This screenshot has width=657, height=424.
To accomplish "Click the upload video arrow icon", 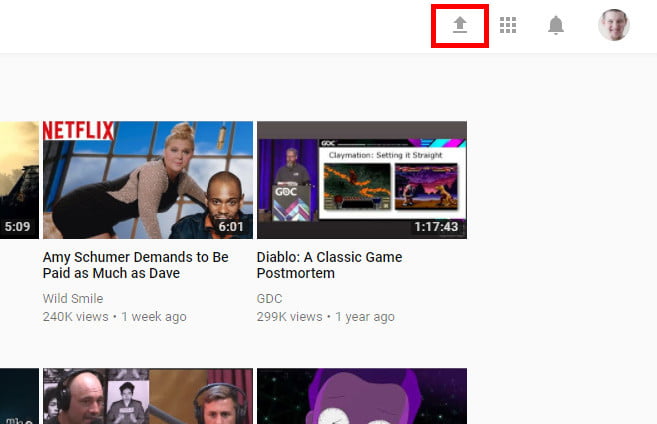I will tap(460, 26).
